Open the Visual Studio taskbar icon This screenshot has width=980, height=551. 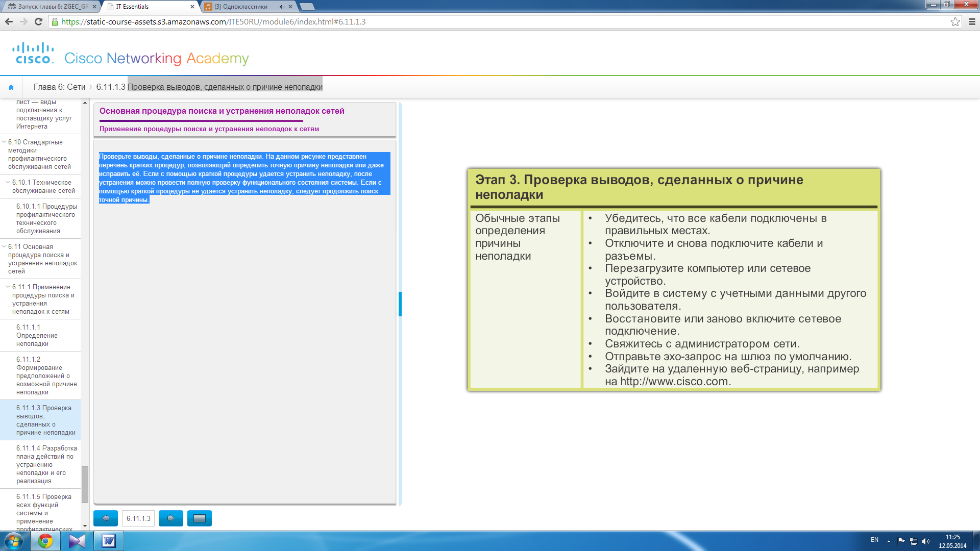pos(77,541)
